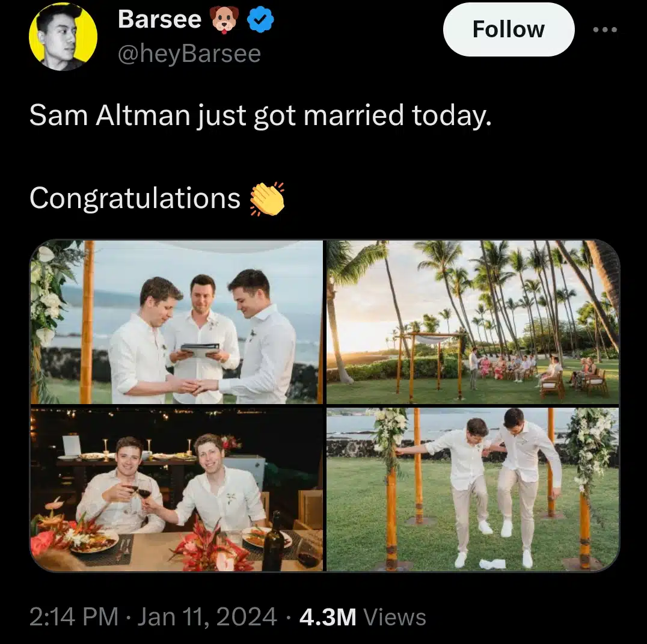The image size is (647, 644).
Task: Open the dinner toast photo
Action: pyautogui.click(x=177, y=488)
